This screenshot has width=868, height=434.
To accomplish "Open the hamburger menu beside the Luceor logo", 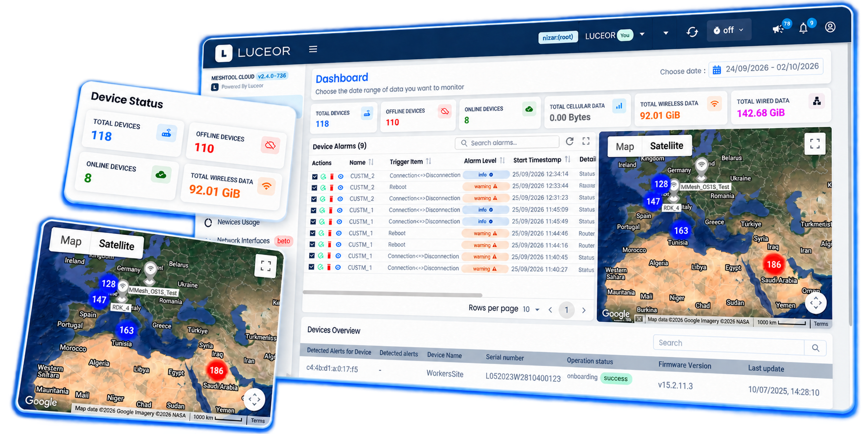I will [x=313, y=49].
